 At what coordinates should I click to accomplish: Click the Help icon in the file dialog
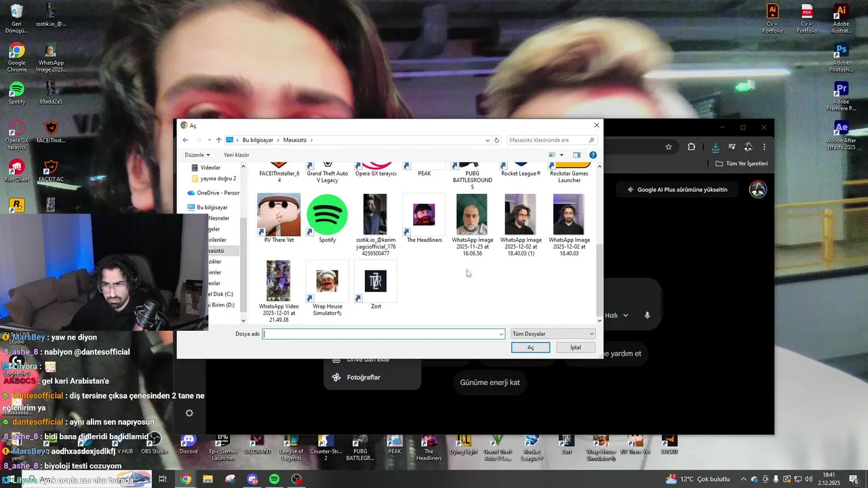(x=593, y=155)
